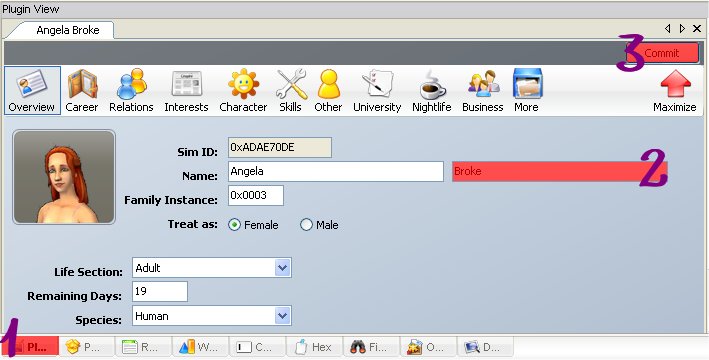Switch to the D... bottom tab
Image resolution: width=709 pixels, height=360 pixels.
click(x=486, y=347)
